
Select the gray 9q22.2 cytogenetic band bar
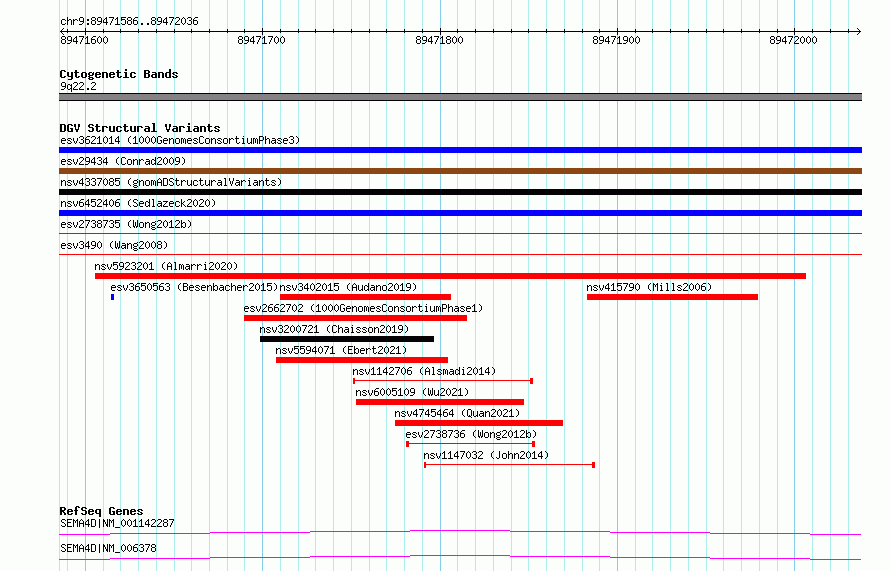[x=460, y=97]
